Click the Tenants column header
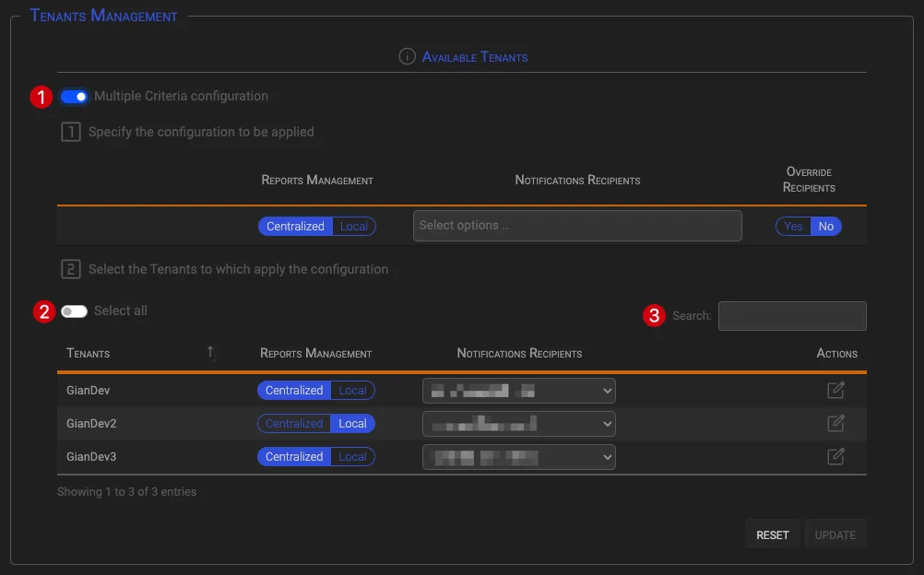This screenshot has width=924, height=575. click(88, 354)
